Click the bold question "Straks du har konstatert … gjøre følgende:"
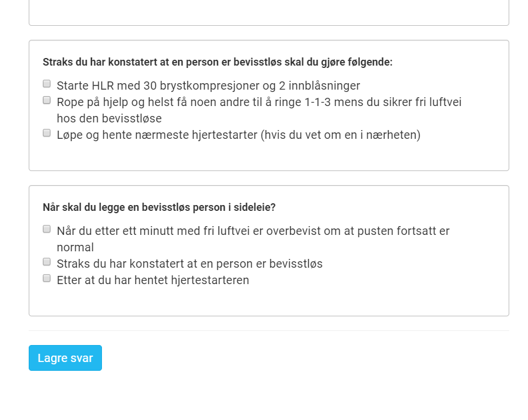528x420 pixels. pos(217,62)
